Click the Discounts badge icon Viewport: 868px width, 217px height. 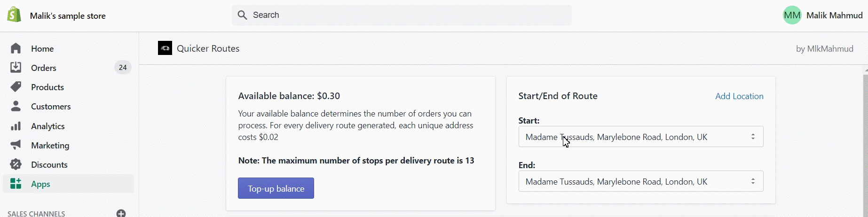(16, 164)
